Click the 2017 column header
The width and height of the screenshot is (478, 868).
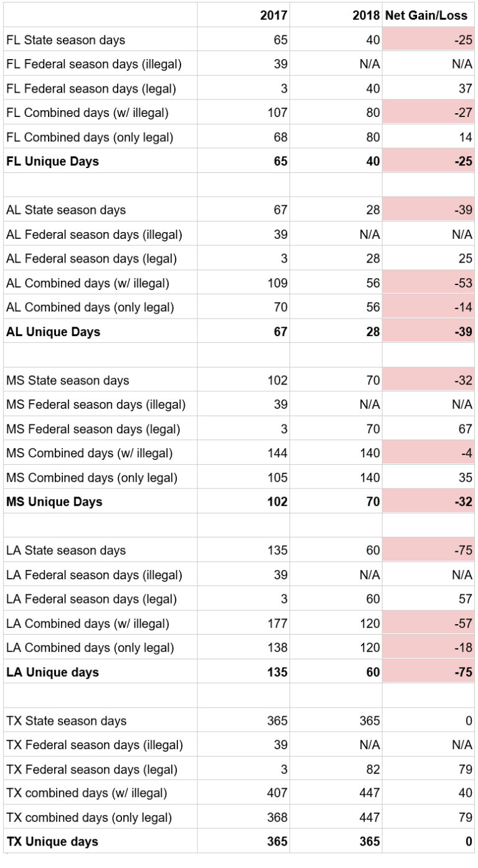coord(273,16)
